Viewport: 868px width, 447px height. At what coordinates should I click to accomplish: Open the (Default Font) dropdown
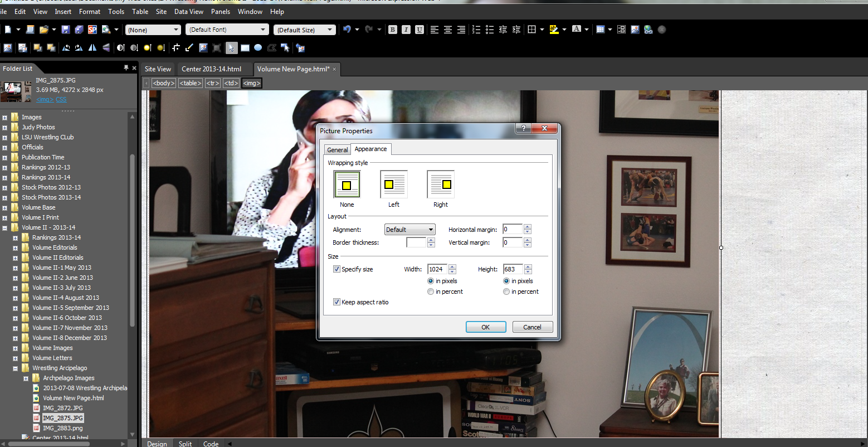(227, 30)
